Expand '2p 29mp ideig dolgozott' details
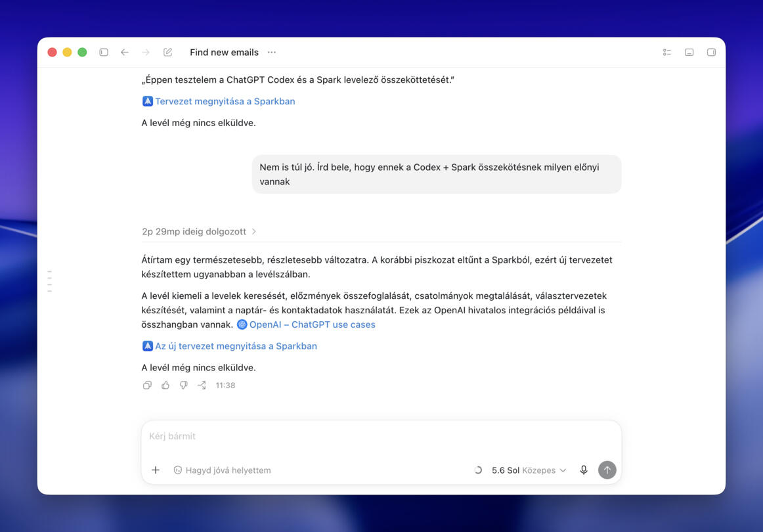763x532 pixels. 198,232
